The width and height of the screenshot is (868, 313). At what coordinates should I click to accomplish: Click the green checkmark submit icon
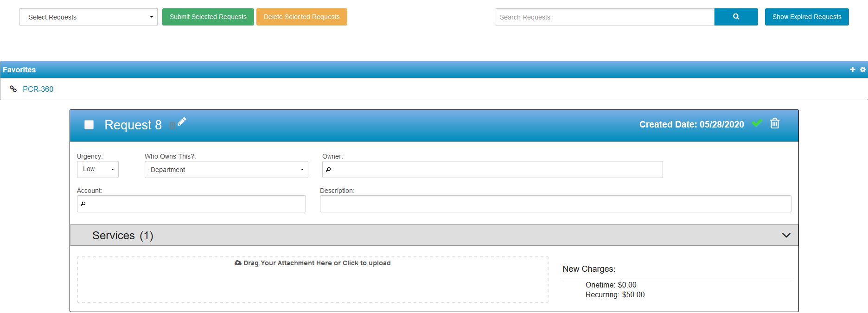coord(757,123)
